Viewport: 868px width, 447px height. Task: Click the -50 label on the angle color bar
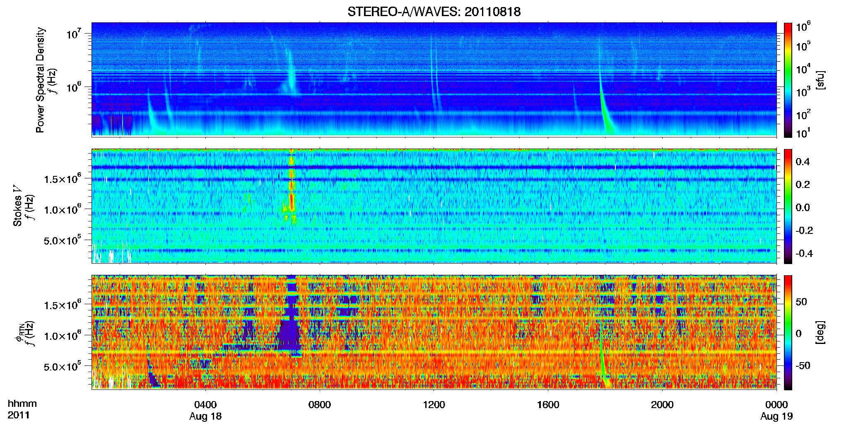803,365
